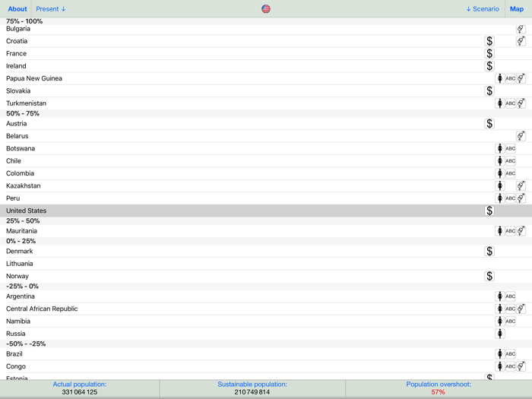The height and width of the screenshot is (399, 532).
Task: Click the dollar icon in the Austria row
Action: (489, 124)
